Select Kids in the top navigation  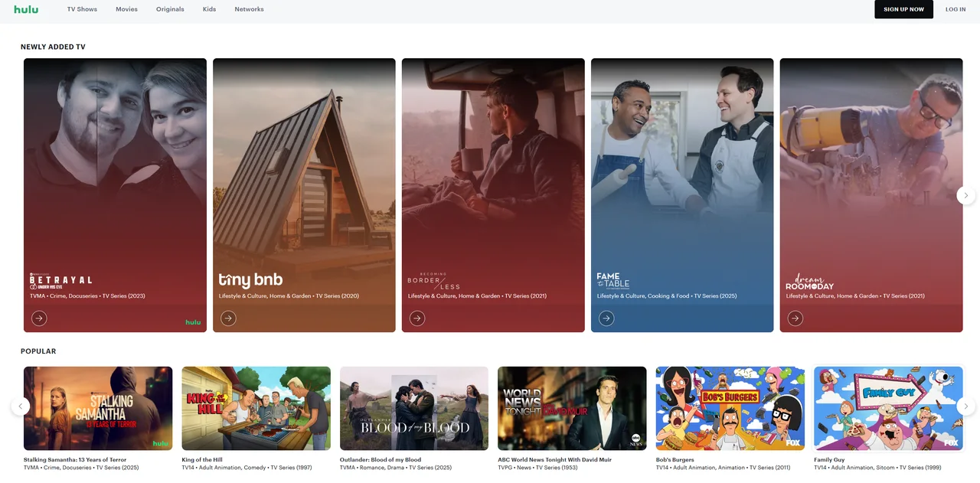209,9
